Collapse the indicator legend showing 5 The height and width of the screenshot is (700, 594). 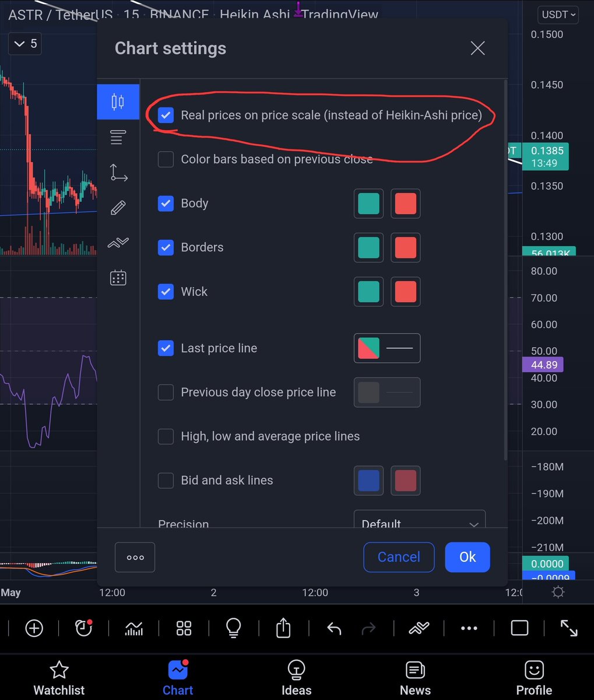(25, 44)
